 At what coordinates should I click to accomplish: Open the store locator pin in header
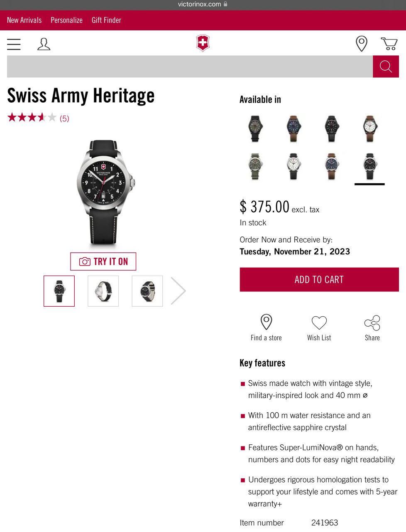pyautogui.click(x=362, y=44)
